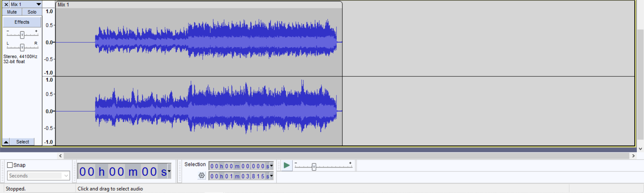This screenshot has height=193, width=644.
Task: Click the playback speed slider handle
Action: click(x=314, y=167)
